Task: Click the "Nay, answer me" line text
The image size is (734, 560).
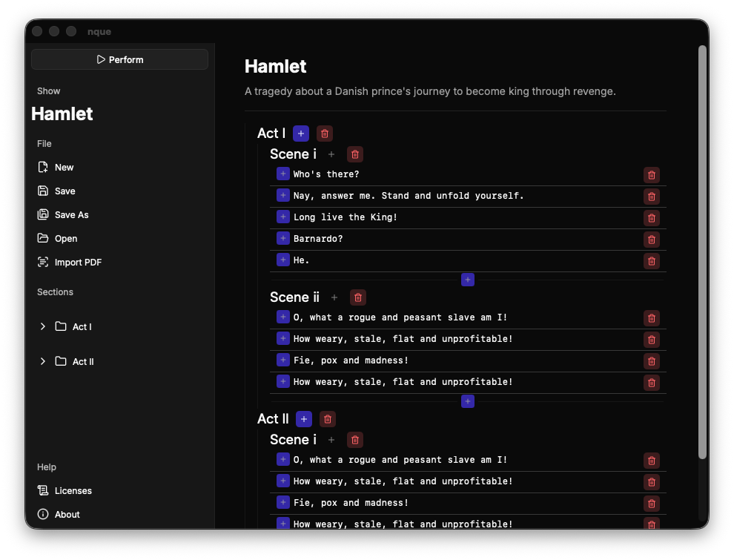Action: 409,196
